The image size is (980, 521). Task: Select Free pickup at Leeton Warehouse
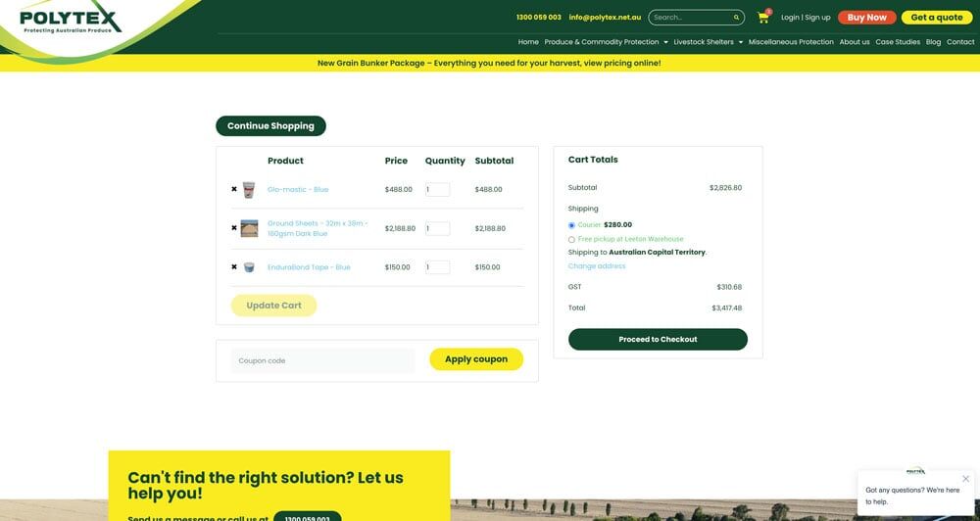(571, 239)
